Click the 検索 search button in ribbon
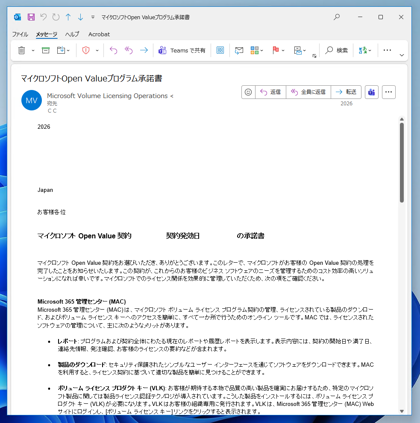Image resolution: width=420 pixels, height=423 pixels. click(x=337, y=50)
